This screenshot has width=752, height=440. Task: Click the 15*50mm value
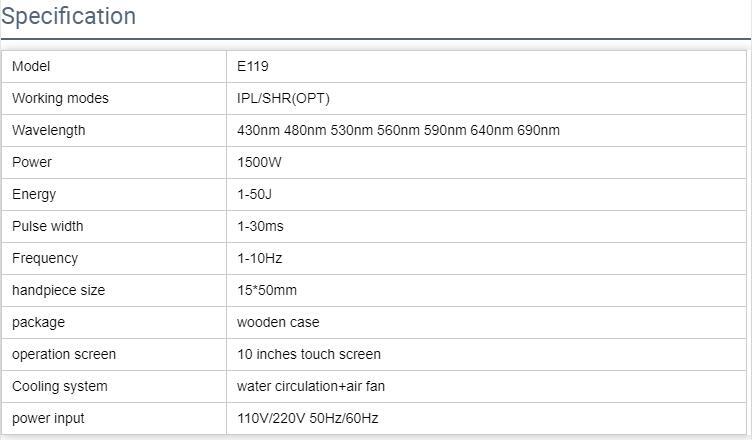coord(267,290)
